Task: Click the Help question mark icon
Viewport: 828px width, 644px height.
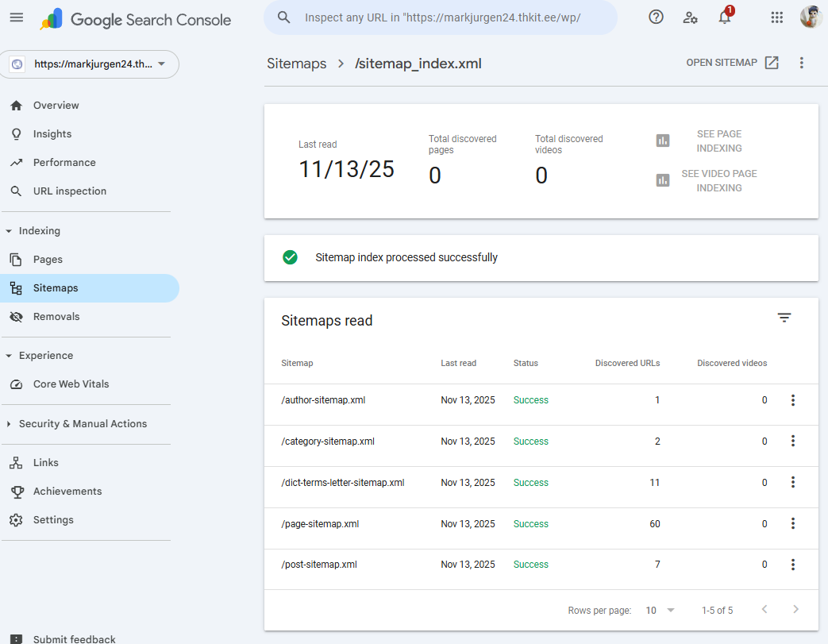Action: [x=656, y=17]
